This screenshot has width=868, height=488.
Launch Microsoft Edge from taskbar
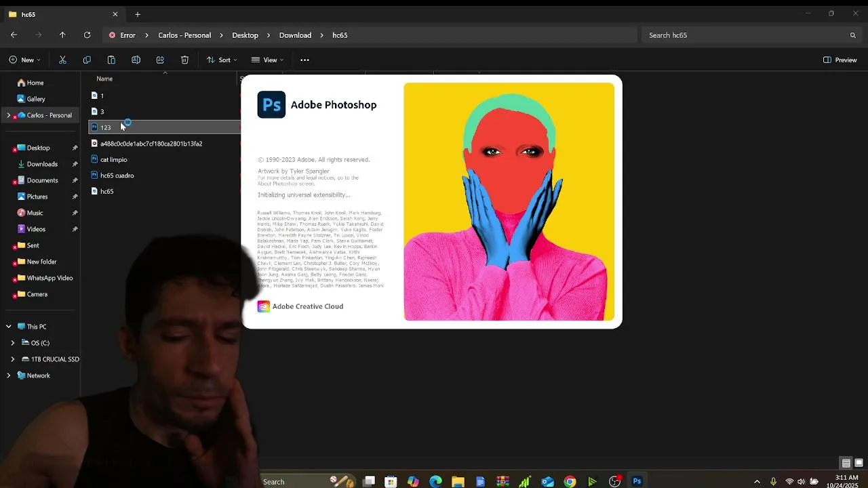[x=435, y=481]
